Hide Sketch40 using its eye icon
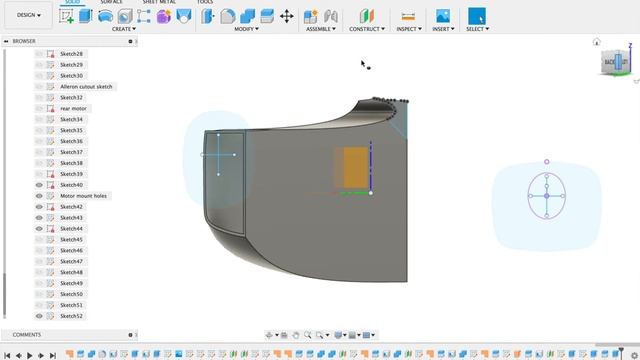 pos(39,185)
